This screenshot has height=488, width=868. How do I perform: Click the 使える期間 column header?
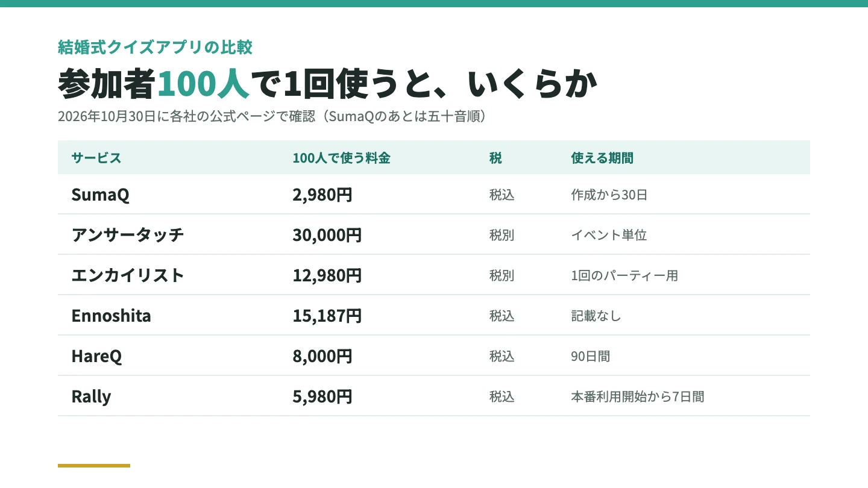pos(602,158)
